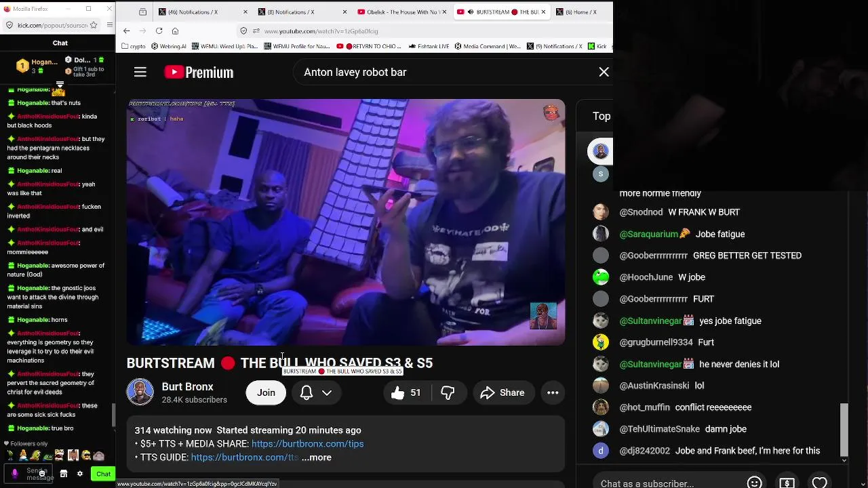Open @Snodnod chat avatar
The width and height of the screenshot is (868, 488).
pos(601,212)
